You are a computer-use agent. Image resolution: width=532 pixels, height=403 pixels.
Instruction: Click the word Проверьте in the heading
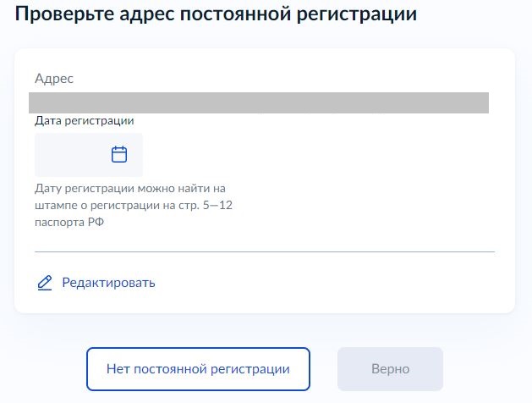[64, 15]
